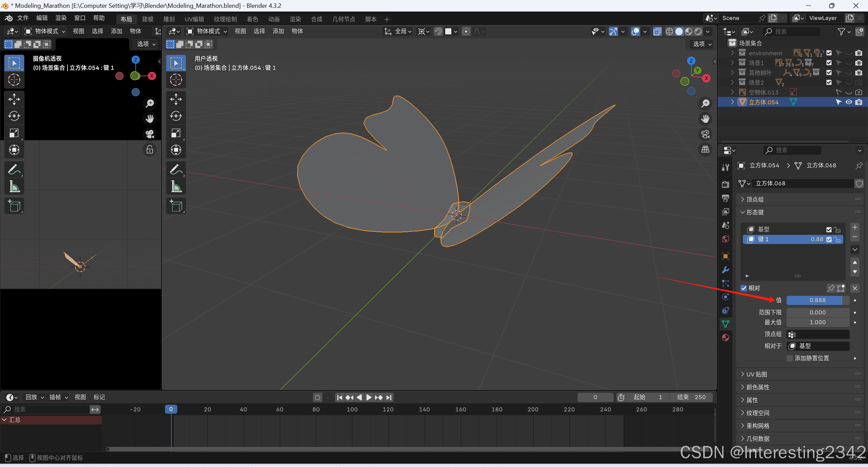Select the Annotate tool in main viewport
The image size is (868, 467).
176,169
